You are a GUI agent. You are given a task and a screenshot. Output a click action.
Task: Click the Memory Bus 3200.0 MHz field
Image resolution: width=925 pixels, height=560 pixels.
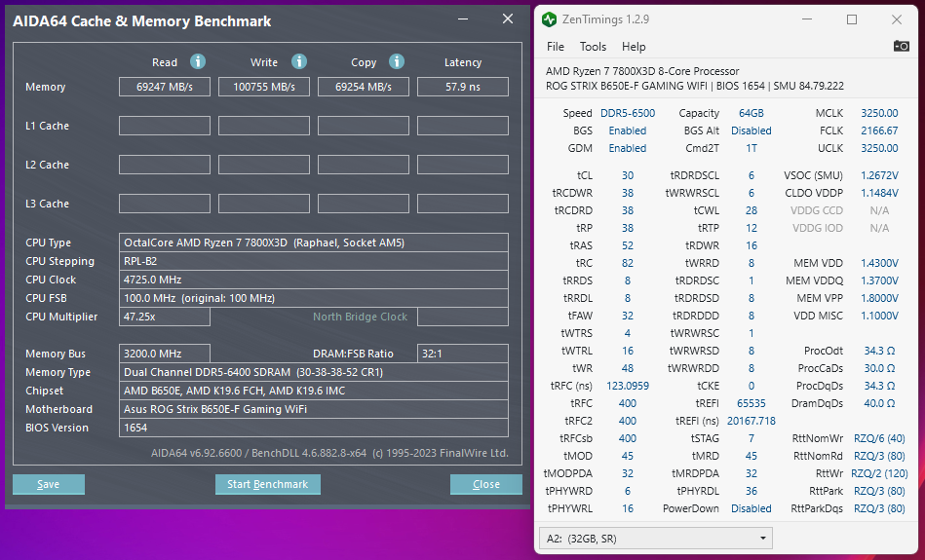coord(165,354)
